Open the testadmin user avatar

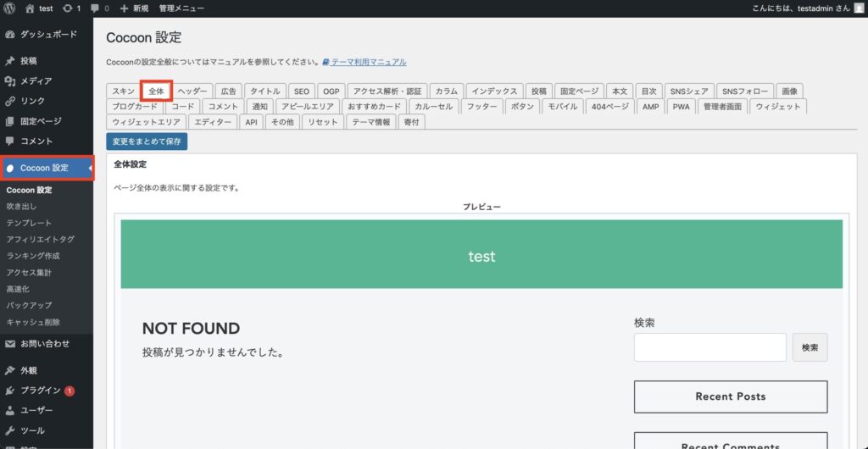point(859,8)
